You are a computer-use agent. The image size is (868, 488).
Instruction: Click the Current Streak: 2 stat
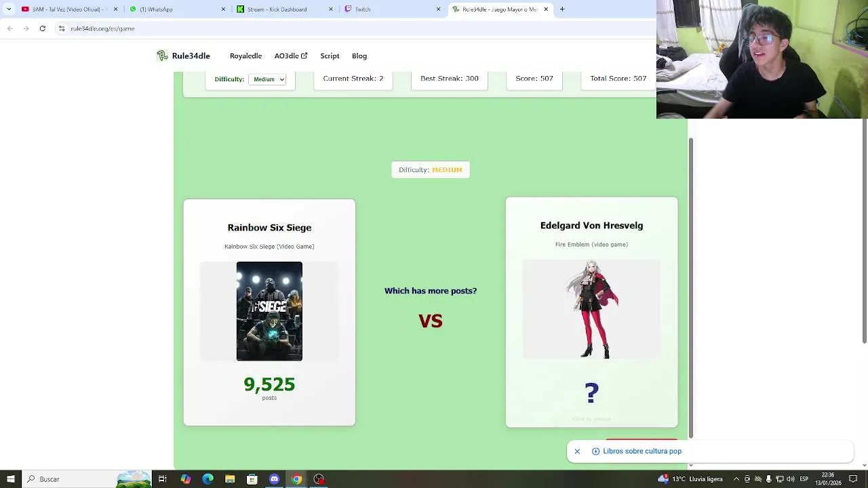(353, 79)
